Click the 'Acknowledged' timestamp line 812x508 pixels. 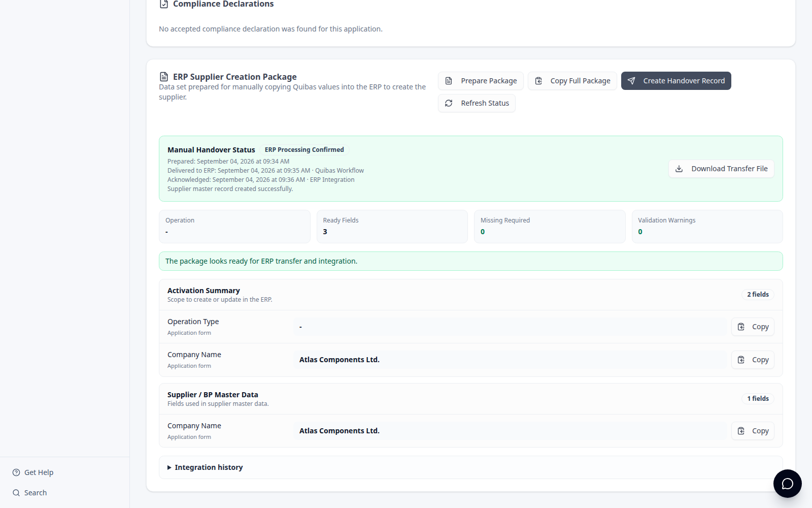(x=261, y=180)
